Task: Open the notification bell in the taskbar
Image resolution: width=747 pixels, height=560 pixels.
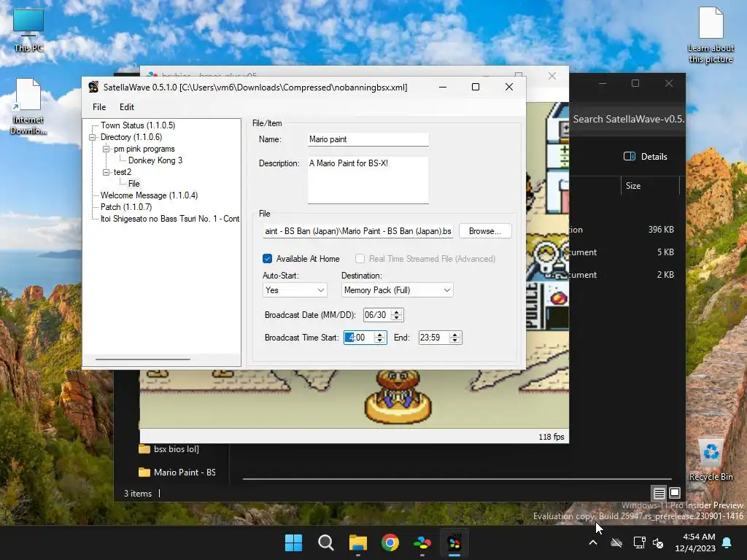Action: [x=727, y=542]
